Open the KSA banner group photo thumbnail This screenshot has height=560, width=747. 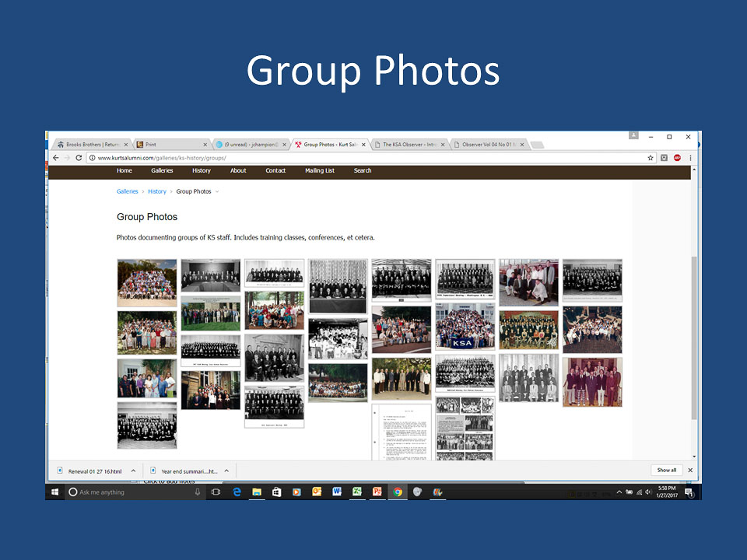[465, 327]
